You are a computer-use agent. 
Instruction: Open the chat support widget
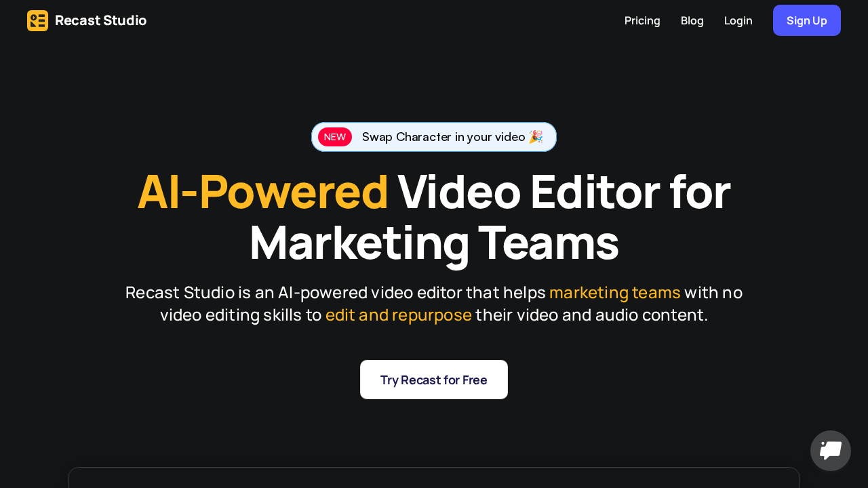(830, 451)
